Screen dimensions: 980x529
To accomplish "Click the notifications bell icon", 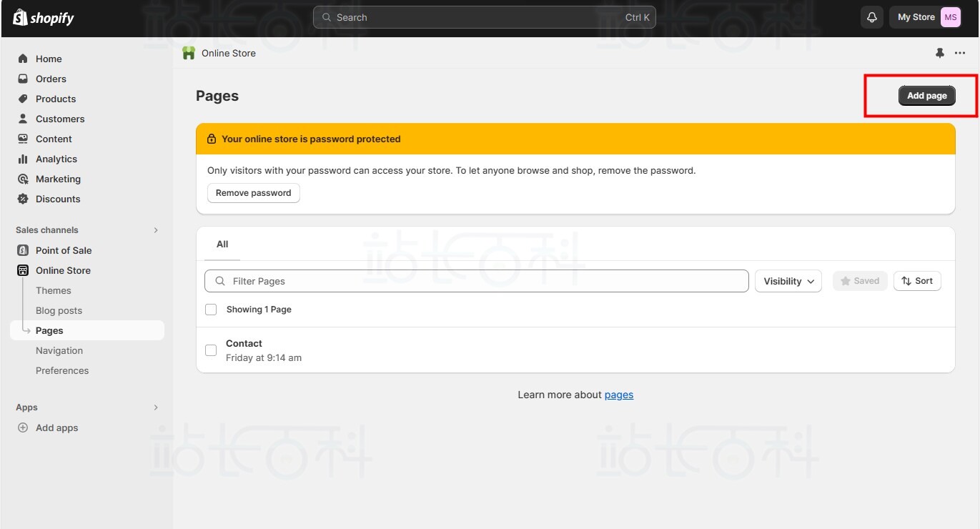I will tap(871, 18).
